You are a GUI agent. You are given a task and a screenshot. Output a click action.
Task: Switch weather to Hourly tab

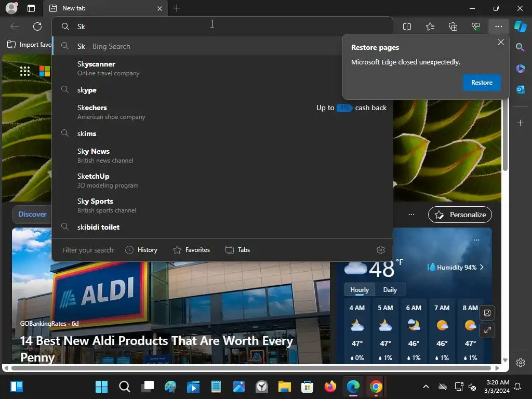360,290
